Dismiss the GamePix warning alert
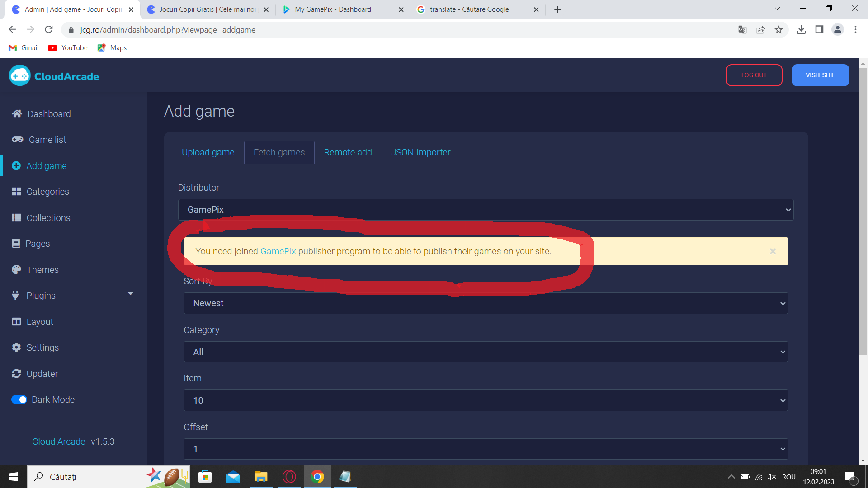Viewport: 868px width, 488px height. coord(773,251)
